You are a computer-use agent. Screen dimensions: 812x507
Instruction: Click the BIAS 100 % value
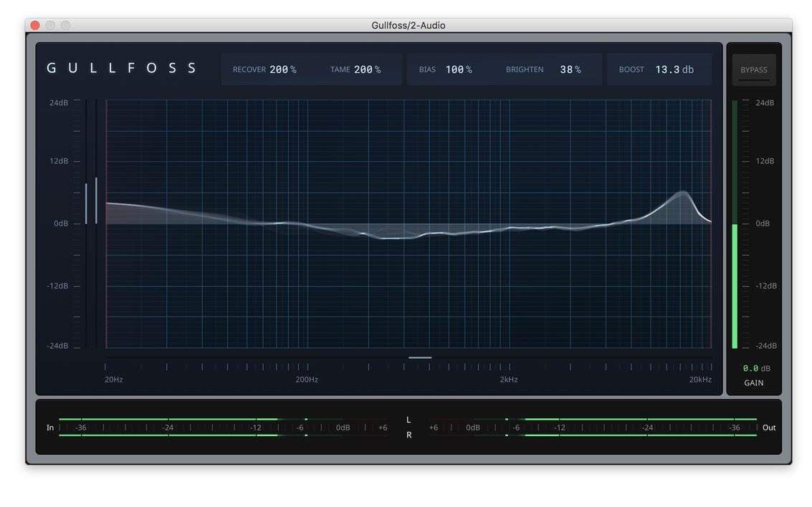[458, 69]
